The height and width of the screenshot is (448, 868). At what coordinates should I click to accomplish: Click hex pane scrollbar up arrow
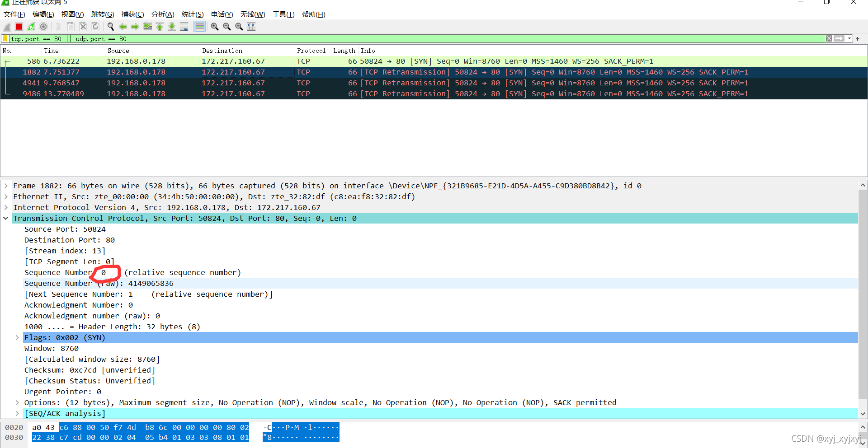[863, 427]
